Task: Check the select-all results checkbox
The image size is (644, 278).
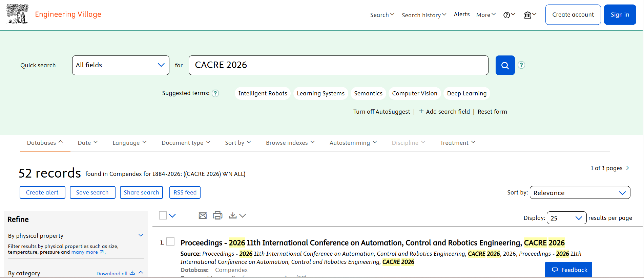Action: coord(163,215)
